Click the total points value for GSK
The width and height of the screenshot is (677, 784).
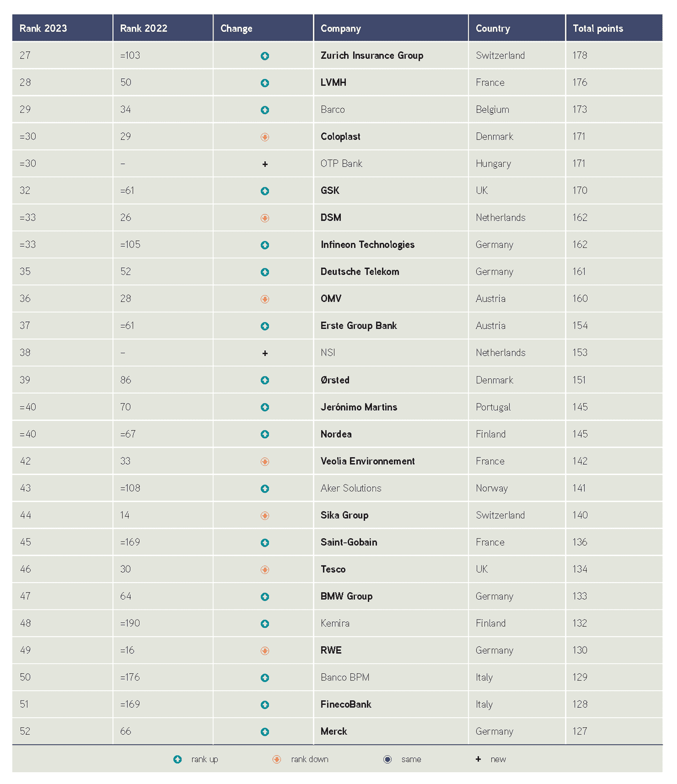click(x=580, y=191)
